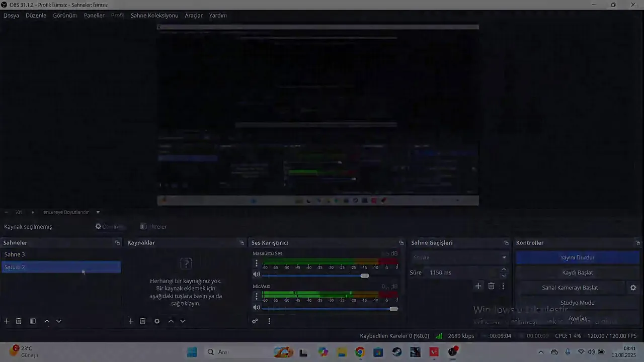
Task: Open the Paneller menu
Action: [x=94, y=16]
